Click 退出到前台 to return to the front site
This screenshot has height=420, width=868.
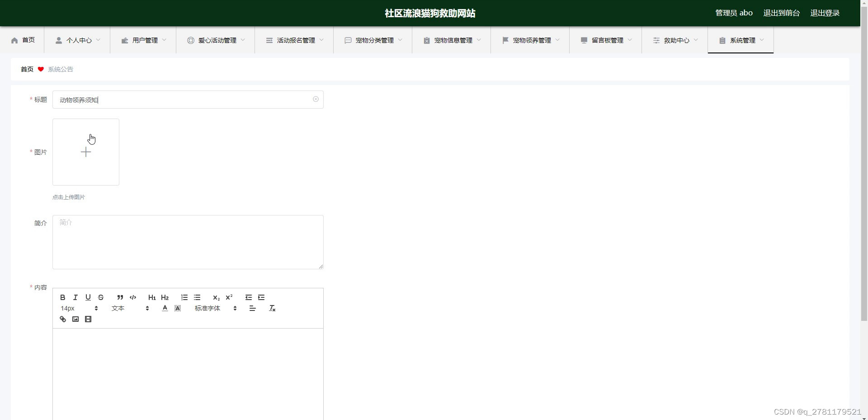coord(782,13)
